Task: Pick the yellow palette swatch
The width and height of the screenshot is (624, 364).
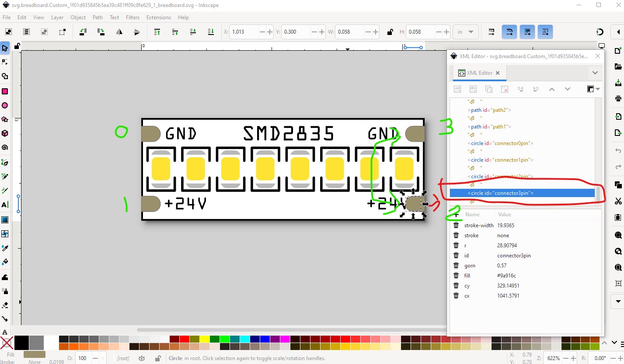Action: (204, 339)
